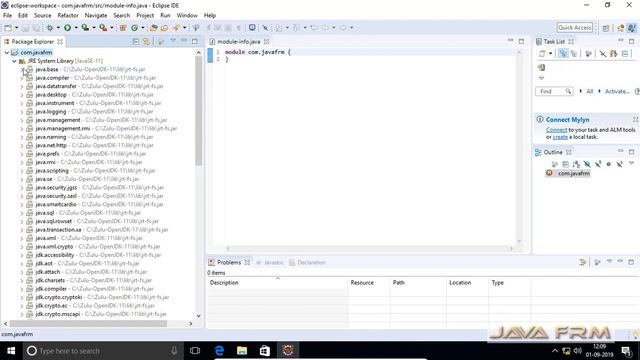The width and height of the screenshot is (640, 360).
Task: Select the module-info.java editor tab
Action: [239, 42]
